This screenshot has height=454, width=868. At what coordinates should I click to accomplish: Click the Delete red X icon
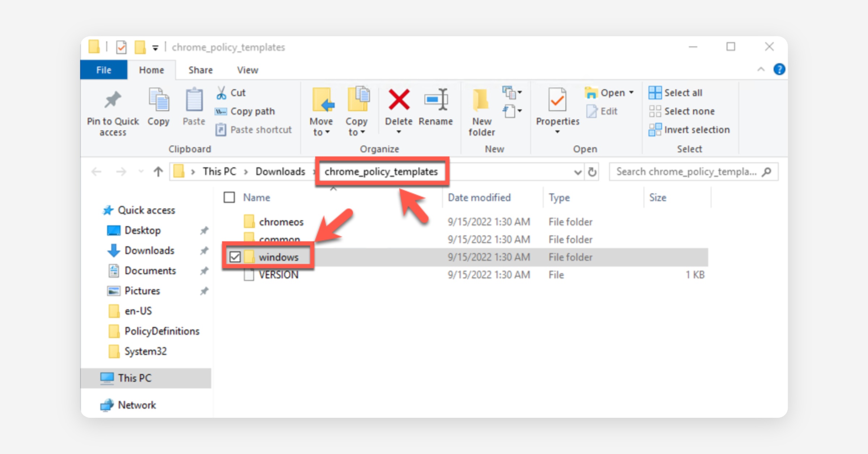(399, 100)
